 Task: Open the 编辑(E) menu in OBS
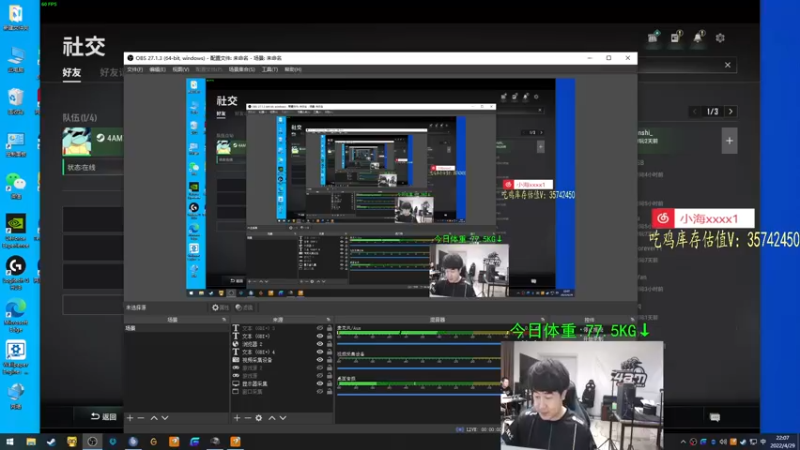point(157,69)
